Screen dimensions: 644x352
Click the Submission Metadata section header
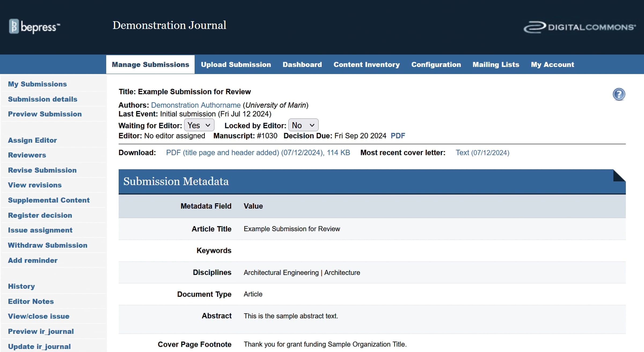pos(372,181)
